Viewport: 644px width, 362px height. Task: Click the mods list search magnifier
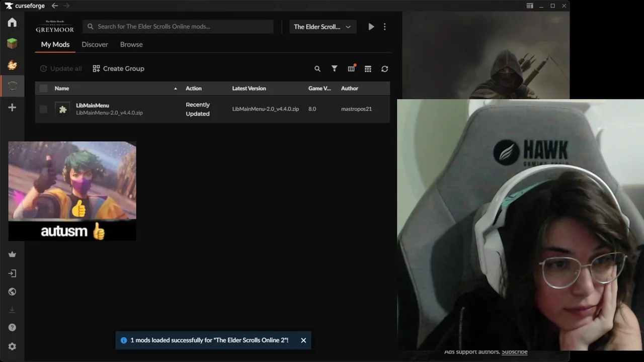(x=317, y=69)
